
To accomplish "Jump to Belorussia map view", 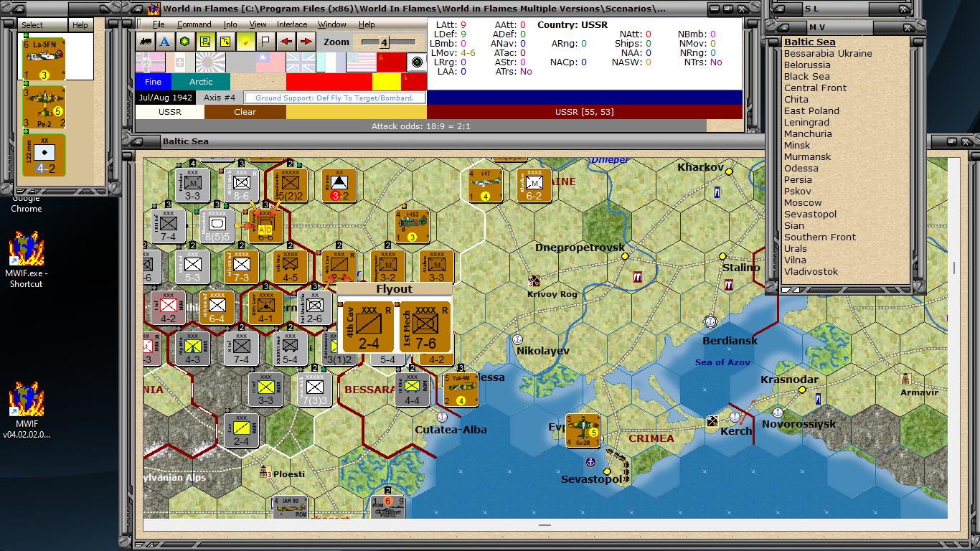I will 807,65.
